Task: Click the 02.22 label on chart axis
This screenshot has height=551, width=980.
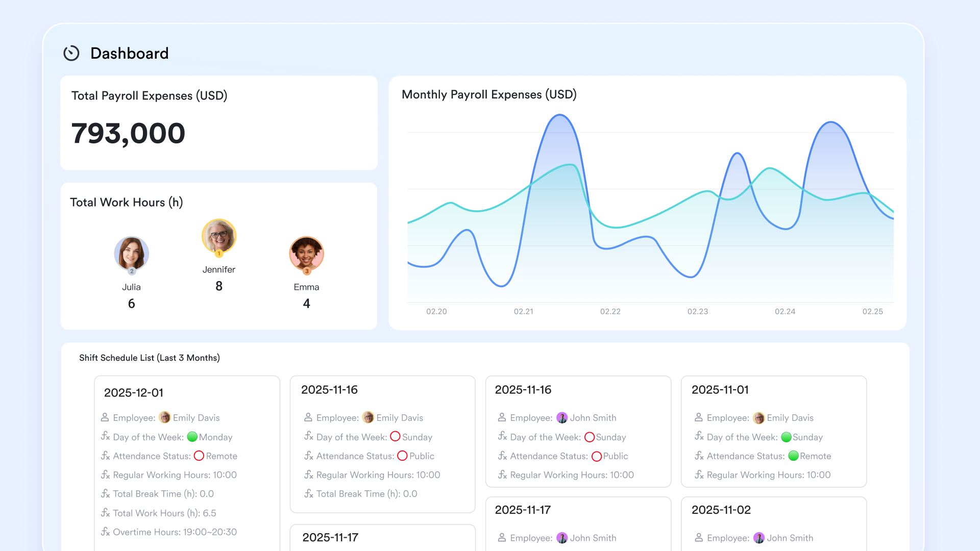Action: coord(610,311)
